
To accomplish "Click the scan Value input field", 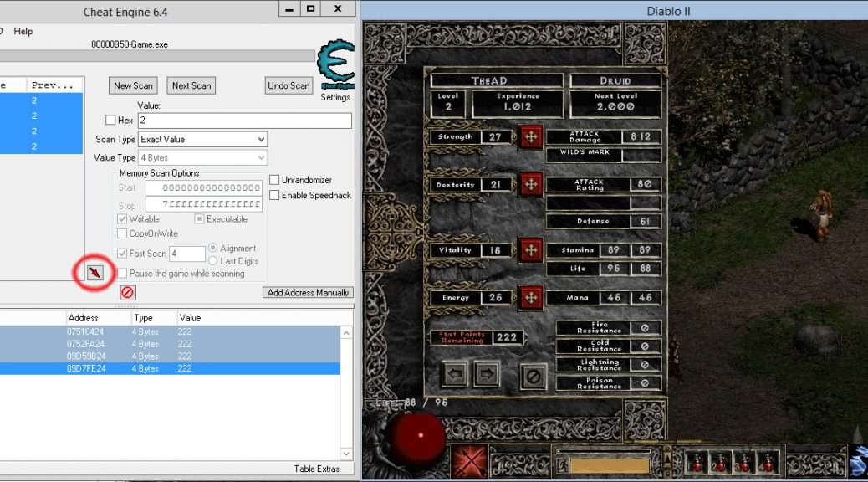I will pyautogui.click(x=244, y=120).
